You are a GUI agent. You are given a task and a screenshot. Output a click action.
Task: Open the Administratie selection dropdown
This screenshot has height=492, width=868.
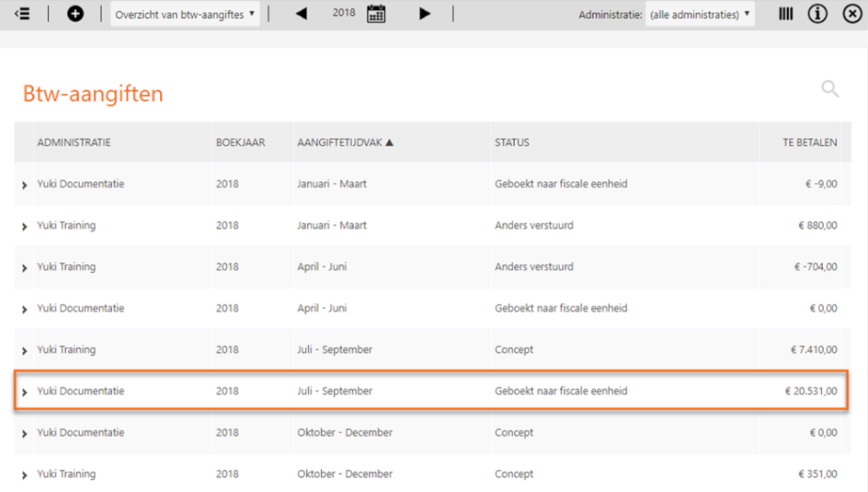point(701,14)
